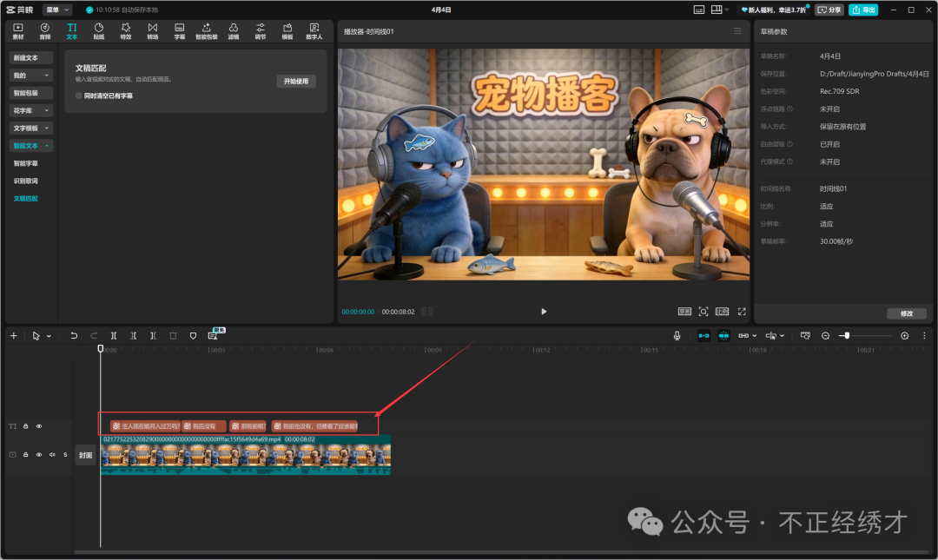Click the 开始使用 button
Screen dimensions: 938x560
tap(296, 81)
